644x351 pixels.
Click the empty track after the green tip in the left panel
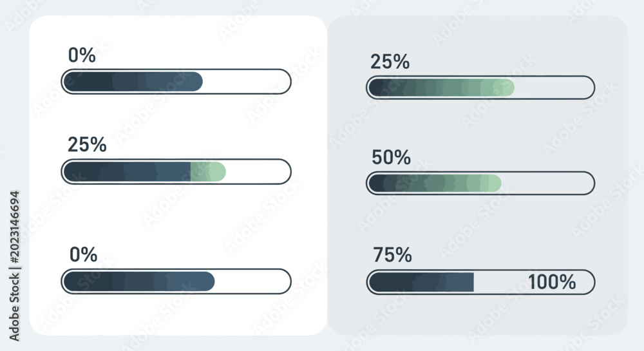point(257,171)
